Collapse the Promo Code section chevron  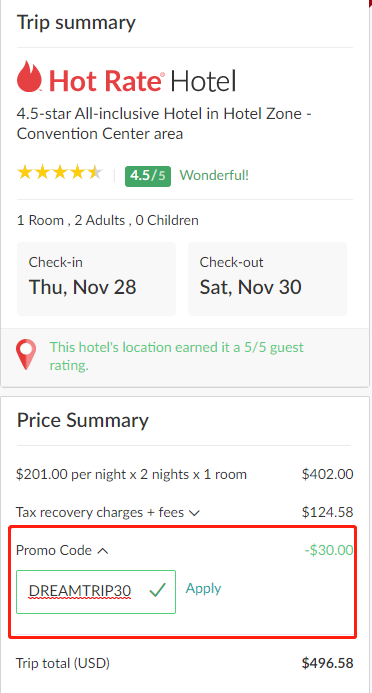coord(102,551)
